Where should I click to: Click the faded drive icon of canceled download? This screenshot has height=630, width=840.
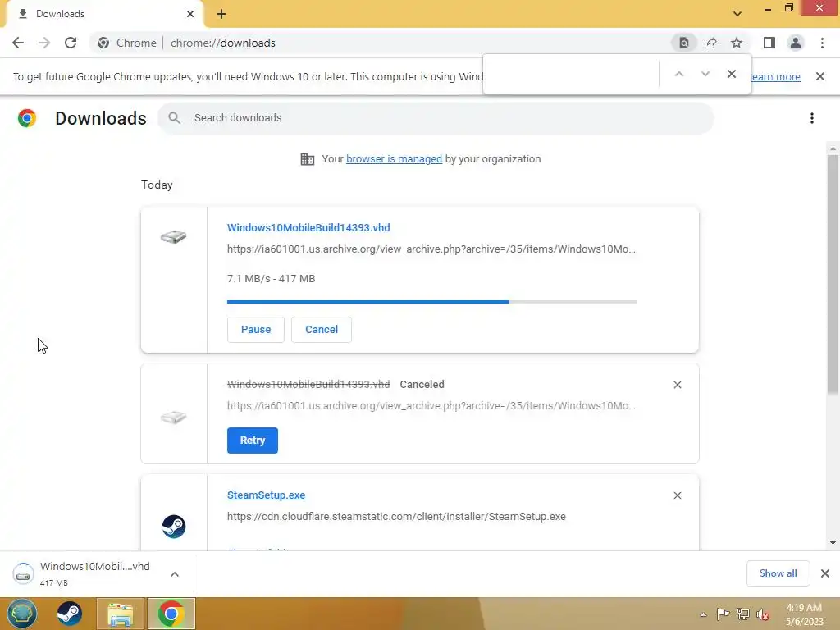pos(174,417)
